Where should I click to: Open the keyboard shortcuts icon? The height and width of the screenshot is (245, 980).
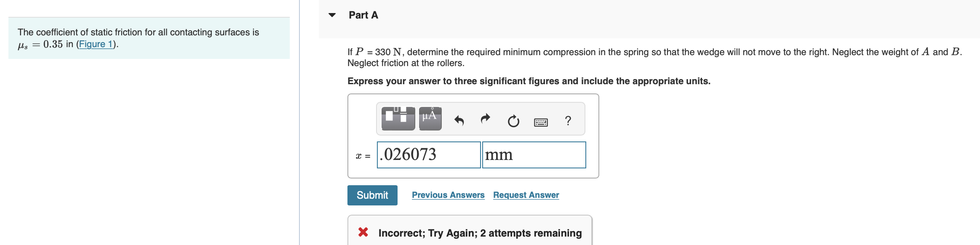coord(541,121)
